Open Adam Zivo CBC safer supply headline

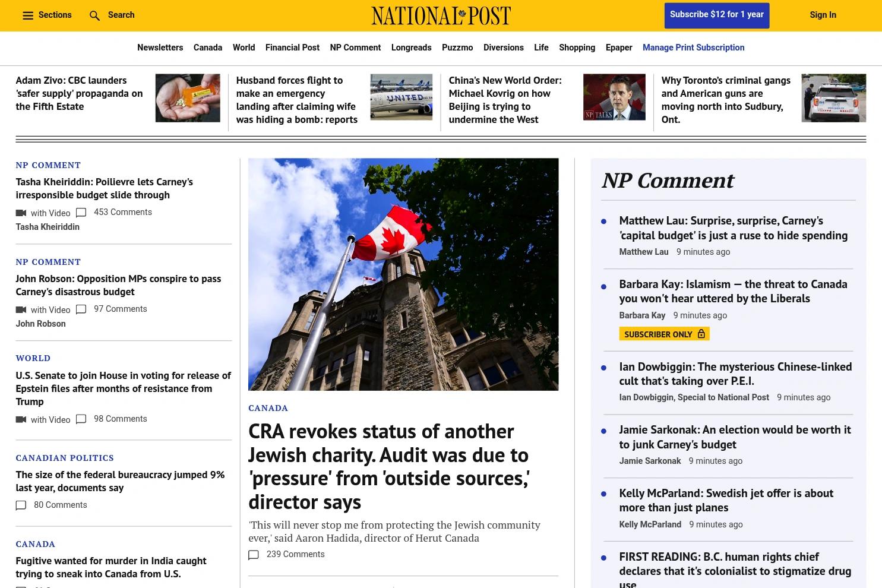point(79,93)
